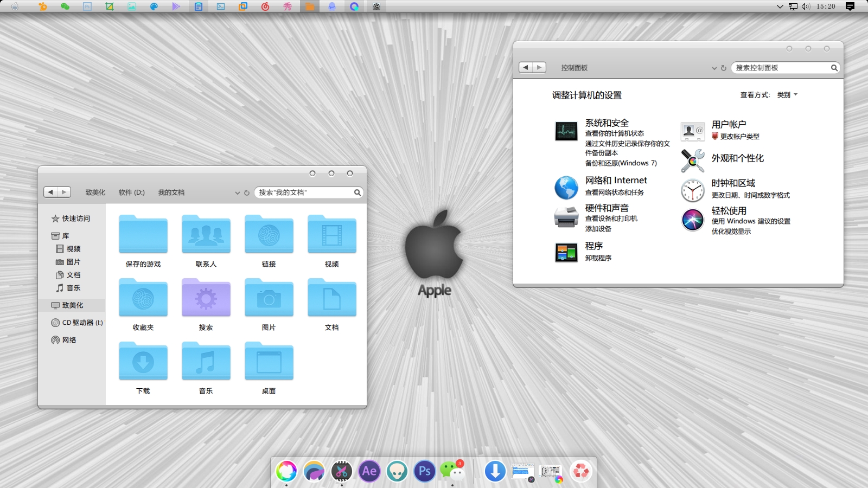Screen dimensions: 868x488
Task: Expand the hidden tray icons chevron
Action: pos(780,7)
